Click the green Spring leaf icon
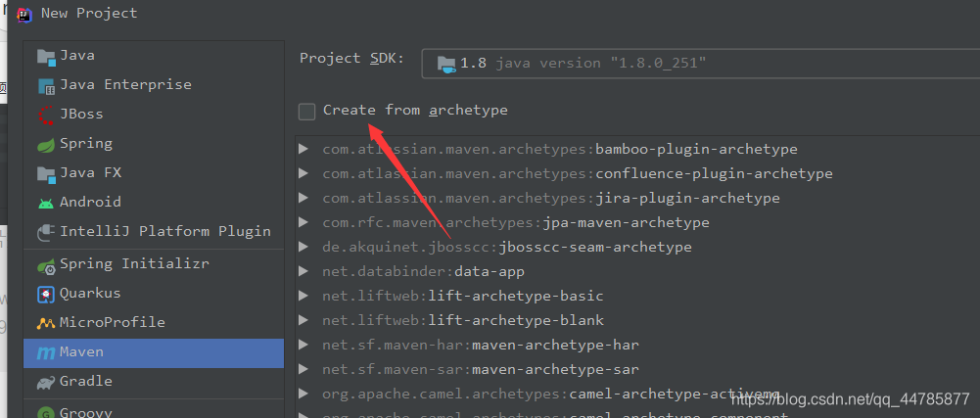Viewport: 980px width, 418px height. tap(46, 144)
